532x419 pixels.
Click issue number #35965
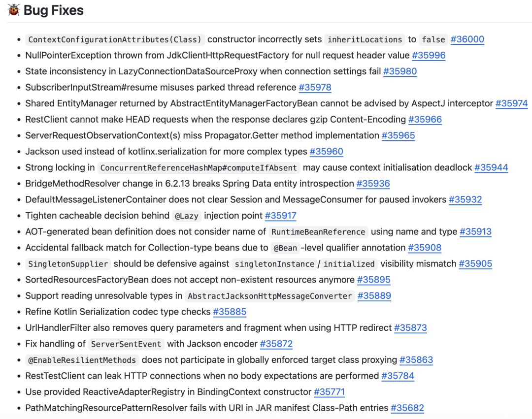(398, 135)
